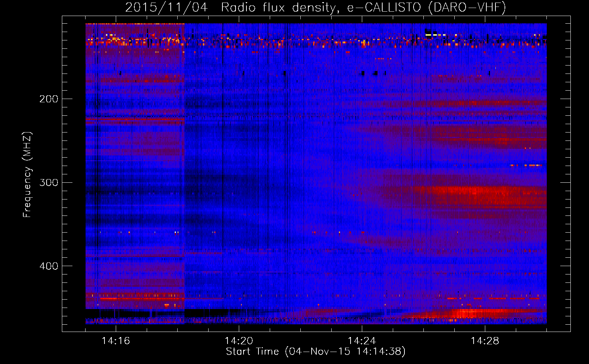Click the plot title "Radio flux density, e-CALLISTO (DARO-VHF)"

pos(363,7)
